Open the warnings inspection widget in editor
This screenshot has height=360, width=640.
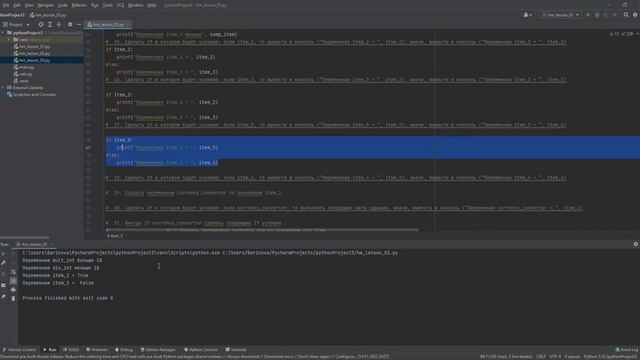[622, 34]
